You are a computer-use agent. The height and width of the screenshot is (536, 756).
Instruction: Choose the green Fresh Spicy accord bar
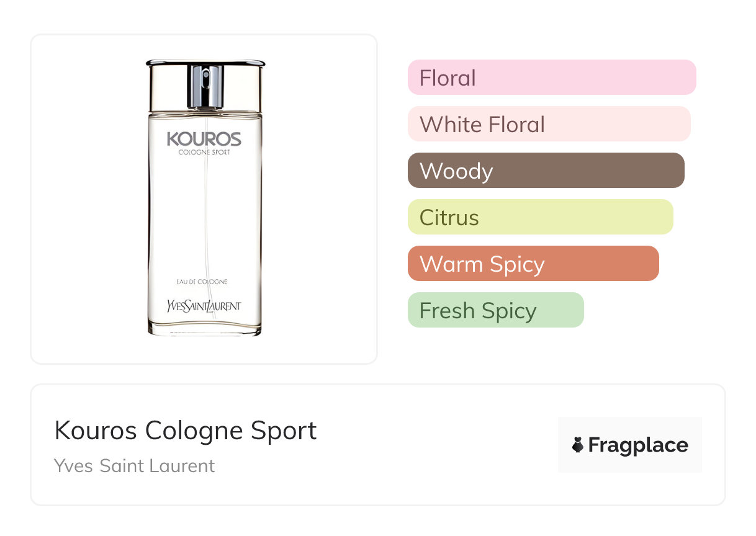coord(495,310)
